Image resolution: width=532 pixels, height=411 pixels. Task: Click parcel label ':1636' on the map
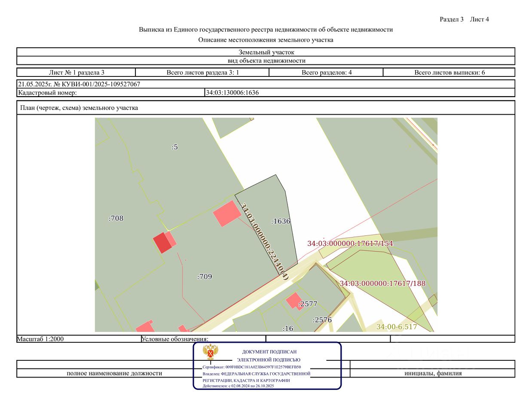(x=281, y=221)
